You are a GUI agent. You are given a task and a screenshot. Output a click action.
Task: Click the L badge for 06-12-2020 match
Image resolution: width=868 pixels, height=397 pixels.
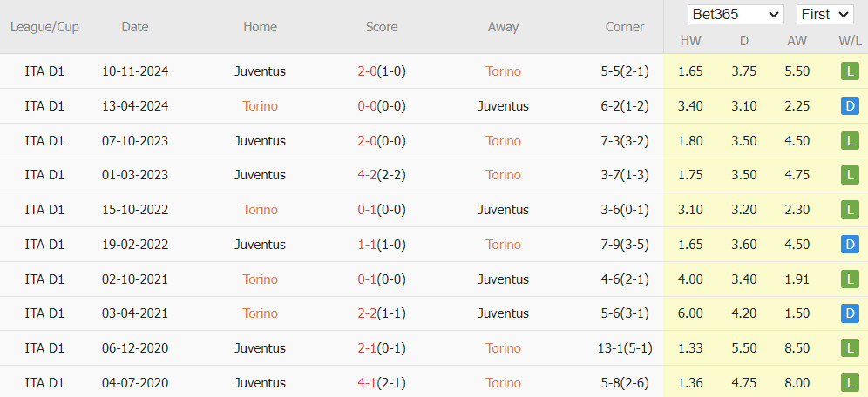(850, 347)
